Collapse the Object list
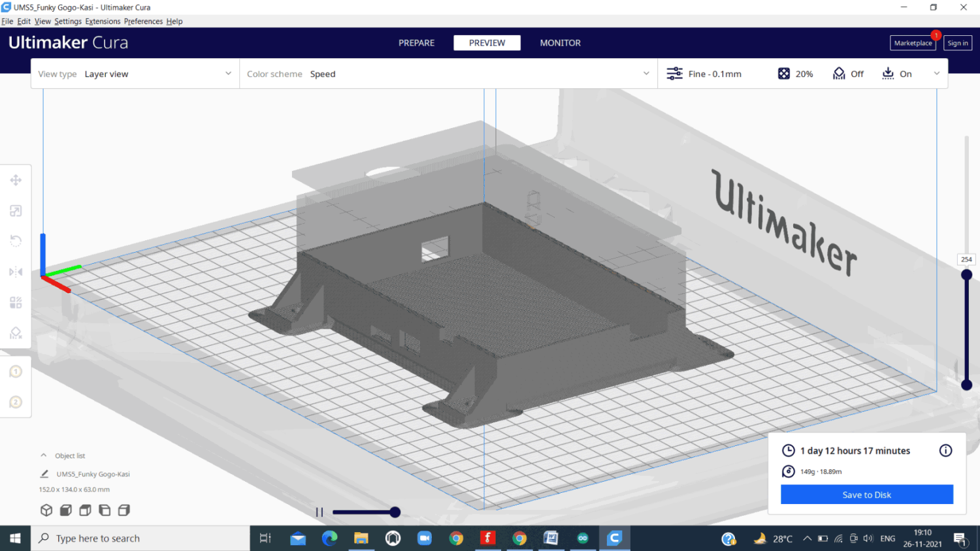The height and width of the screenshot is (551, 980). [x=44, y=455]
